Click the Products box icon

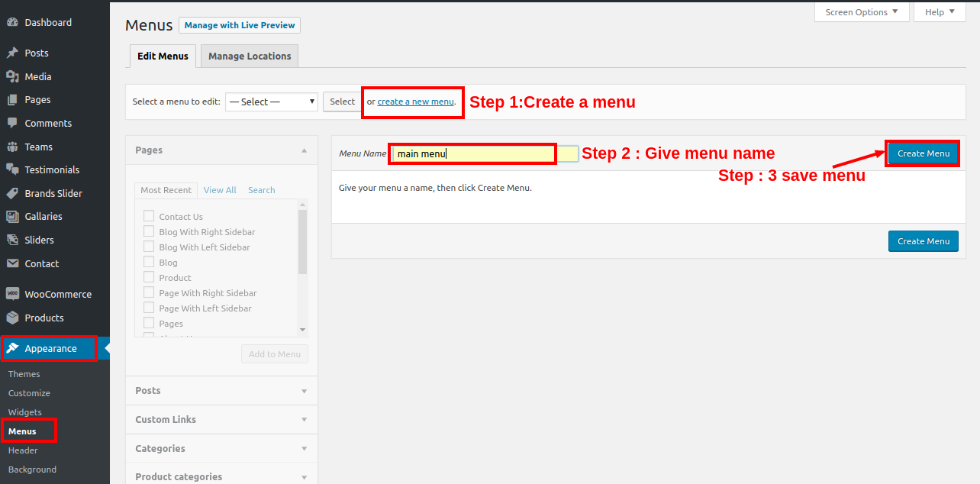[x=12, y=318]
